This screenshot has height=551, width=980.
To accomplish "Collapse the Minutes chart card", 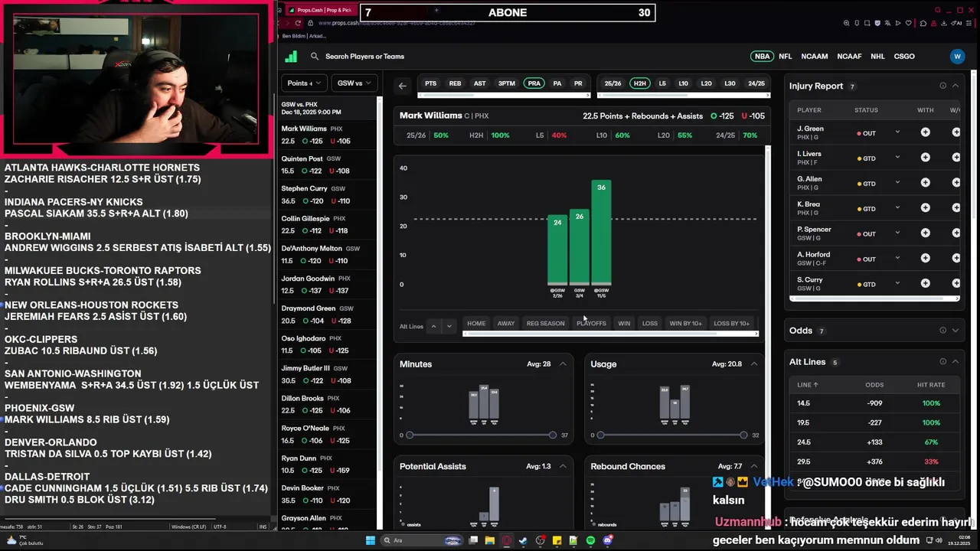I will (563, 364).
